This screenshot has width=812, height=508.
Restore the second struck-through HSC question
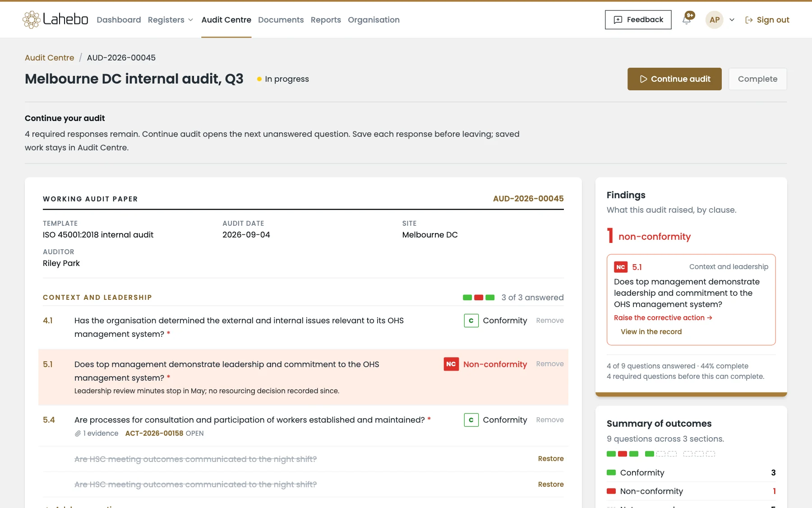pos(551,485)
